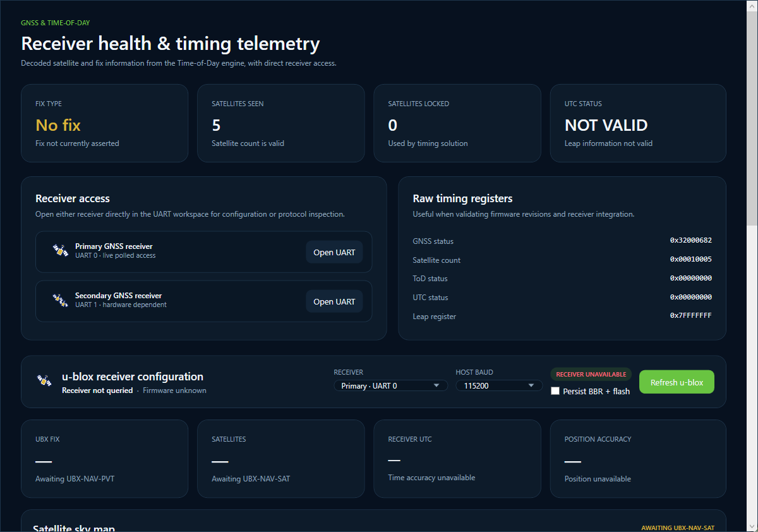Click the RECEIVER UNAVAILABLE status badge

click(591, 374)
